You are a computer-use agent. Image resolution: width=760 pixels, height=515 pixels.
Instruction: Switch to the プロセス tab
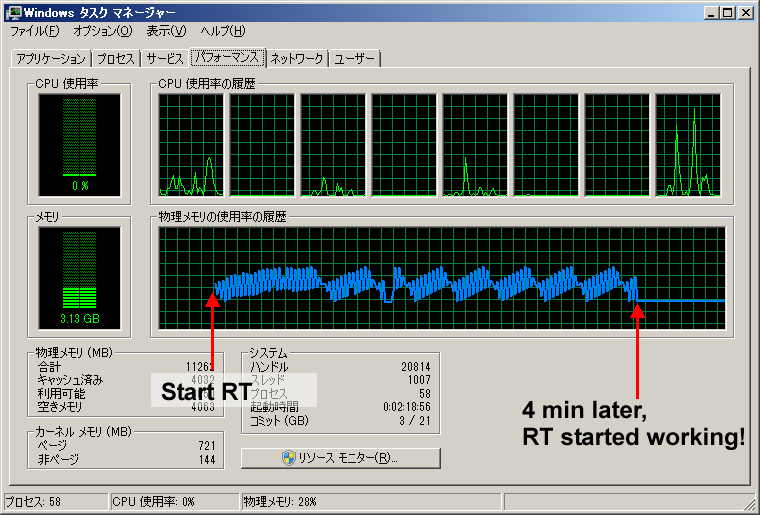tap(115, 59)
